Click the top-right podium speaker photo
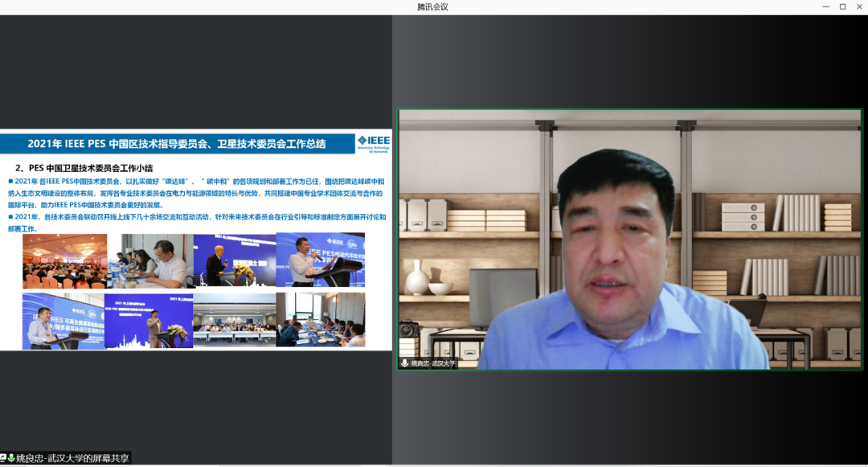Image resolution: width=868 pixels, height=467 pixels. pyautogui.click(x=320, y=260)
